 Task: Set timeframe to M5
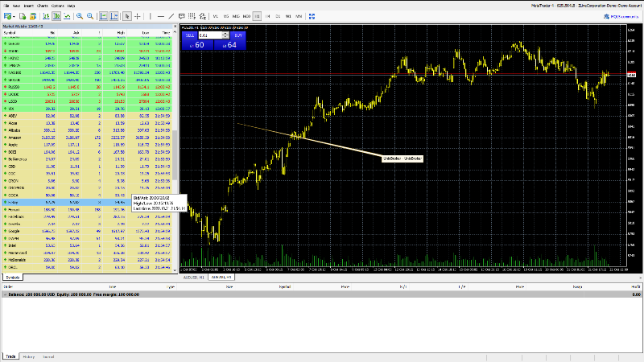226,16
